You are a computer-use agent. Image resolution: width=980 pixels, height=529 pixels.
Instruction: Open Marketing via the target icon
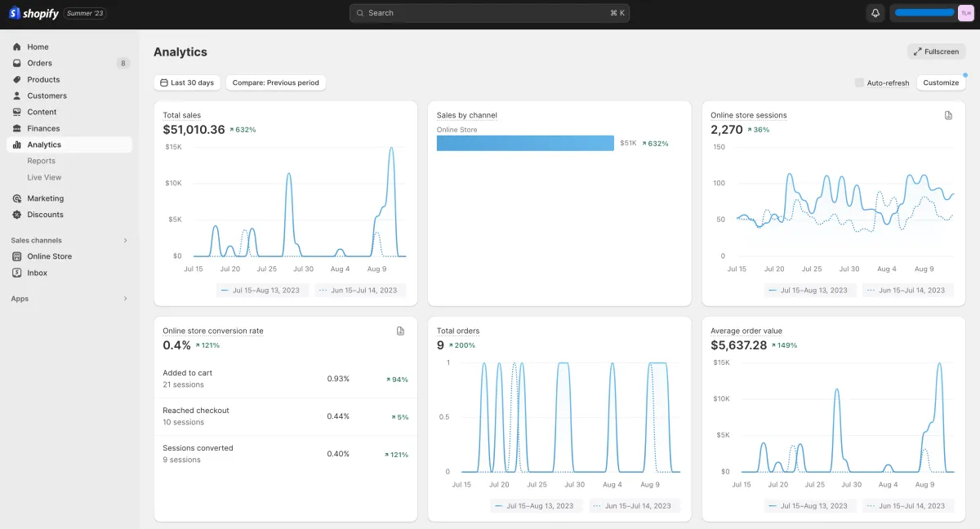tap(16, 198)
